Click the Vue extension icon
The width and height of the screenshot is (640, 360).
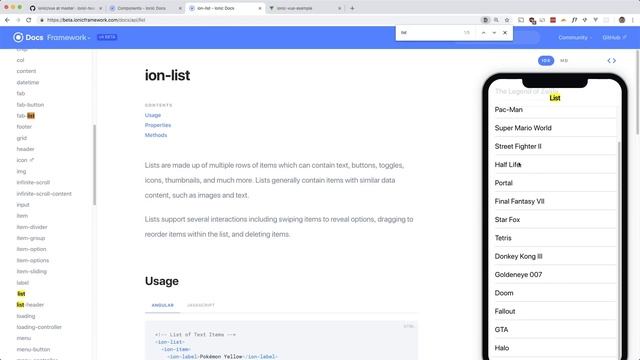[596, 20]
